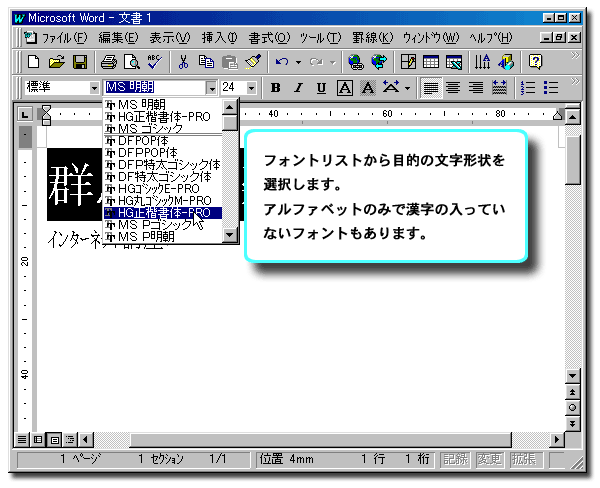Image resolution: width=600 pixels, height=488 pixels.
Task: Apply bulleted list formatting
Action: (551, 88)
